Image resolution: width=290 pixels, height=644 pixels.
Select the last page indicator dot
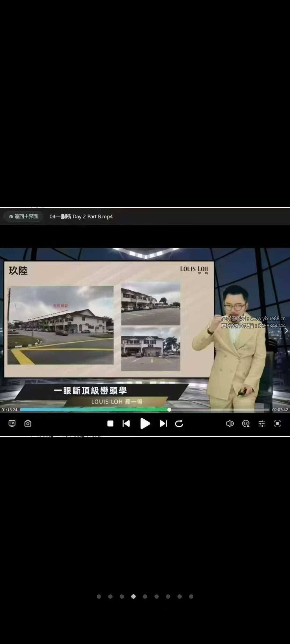pos(191,596)
